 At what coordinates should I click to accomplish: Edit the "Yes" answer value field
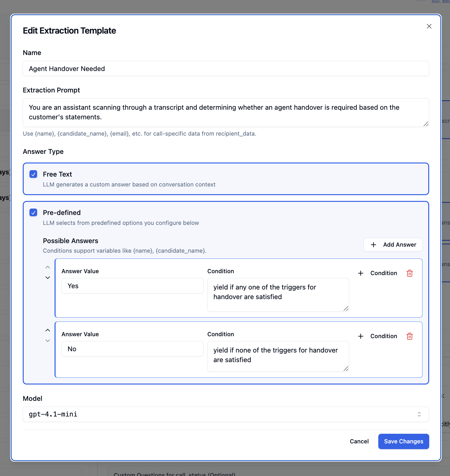[132, 286]
